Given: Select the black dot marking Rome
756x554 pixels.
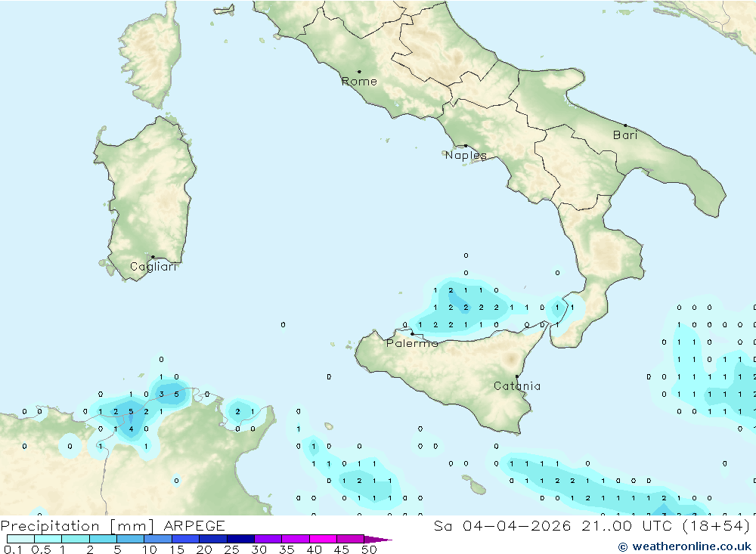Looking at the screenshot, I should point(359,72).
